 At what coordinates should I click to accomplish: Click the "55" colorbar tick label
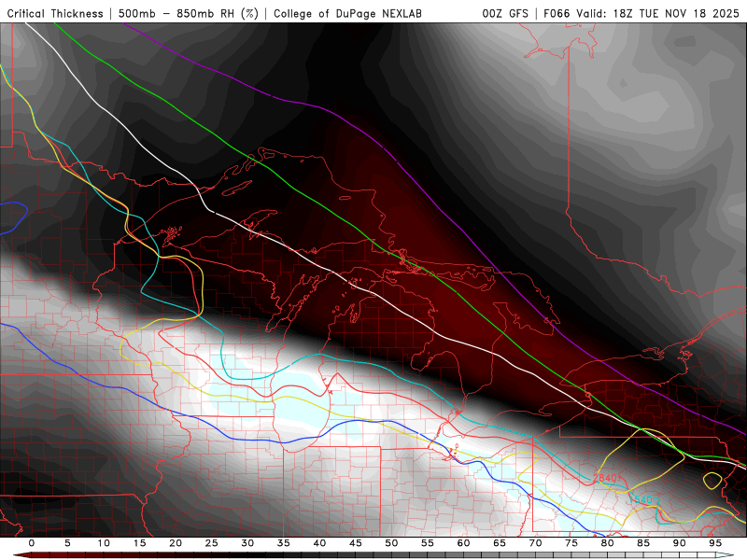(x=428, y=543)
